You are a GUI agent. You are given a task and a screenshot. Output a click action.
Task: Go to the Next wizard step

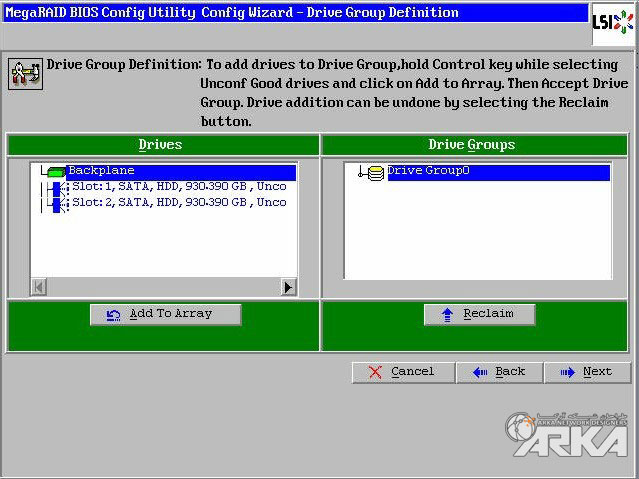[x=586, y=372]
